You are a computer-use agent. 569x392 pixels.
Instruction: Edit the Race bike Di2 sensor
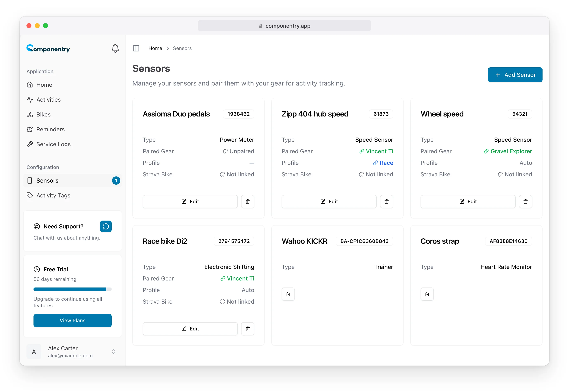pos(190,329)
